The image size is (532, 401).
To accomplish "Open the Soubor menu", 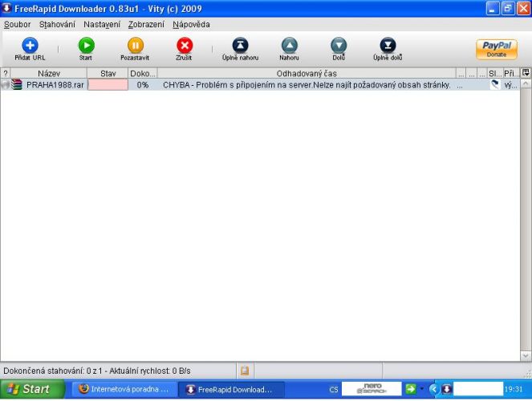I will pyautogui.click(x=18, y=24).
